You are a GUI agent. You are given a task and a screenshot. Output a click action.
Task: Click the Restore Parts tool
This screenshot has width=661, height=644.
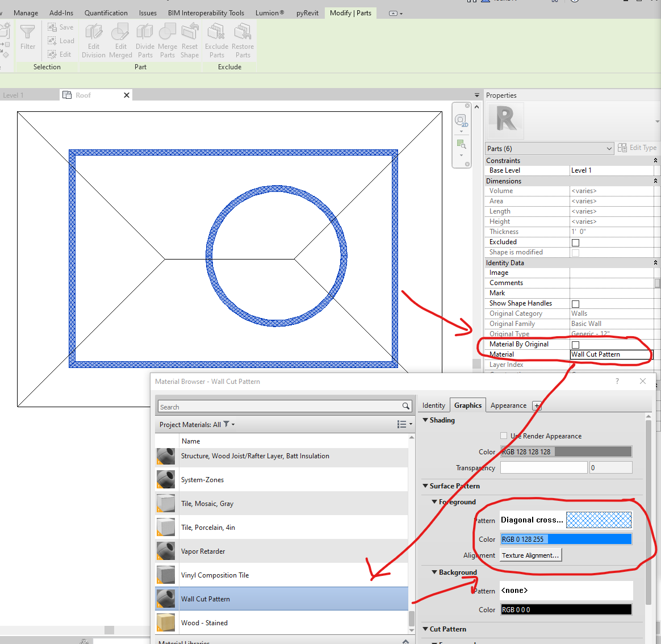(242, 39)
